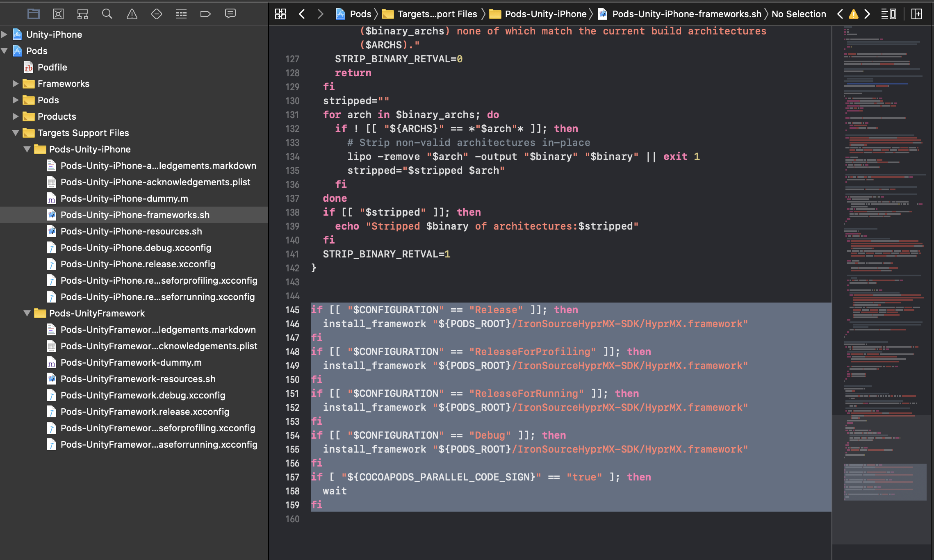
Task: Collapse the Pods-UnityFramework group
Action: 27,313
